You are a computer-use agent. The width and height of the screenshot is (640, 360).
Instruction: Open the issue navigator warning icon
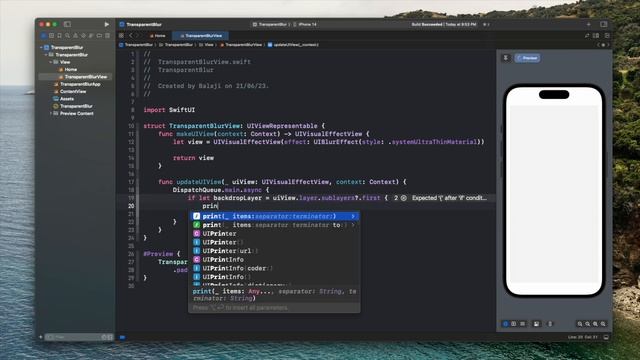[76, 36]
